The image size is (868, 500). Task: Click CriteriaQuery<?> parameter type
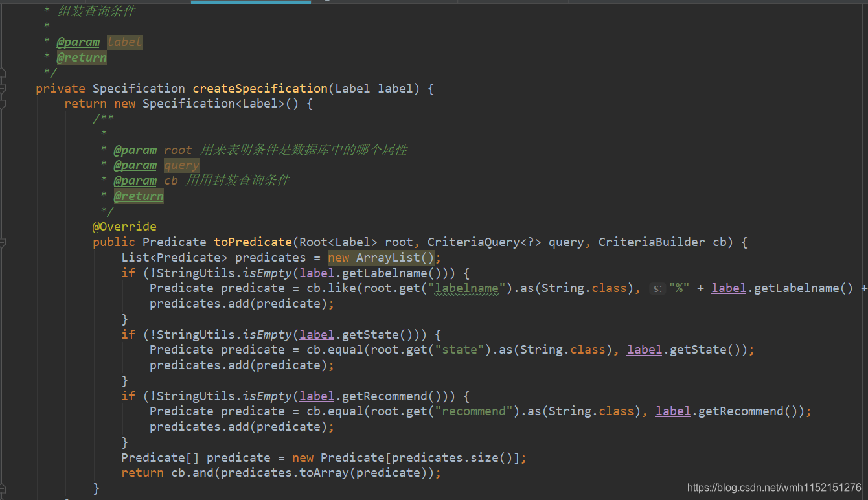pos(484,242)
